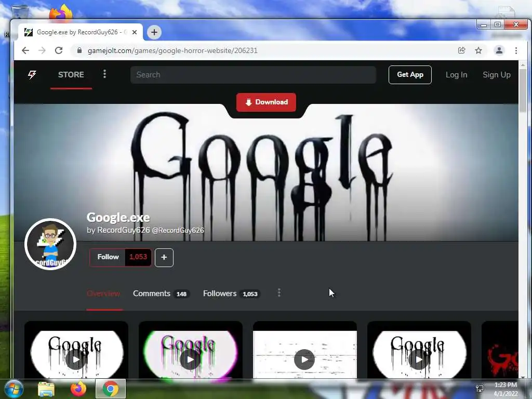Viewport: 532px width, 399px height.
Task: Click the padlock site info icon
Action: pos(79,50)
